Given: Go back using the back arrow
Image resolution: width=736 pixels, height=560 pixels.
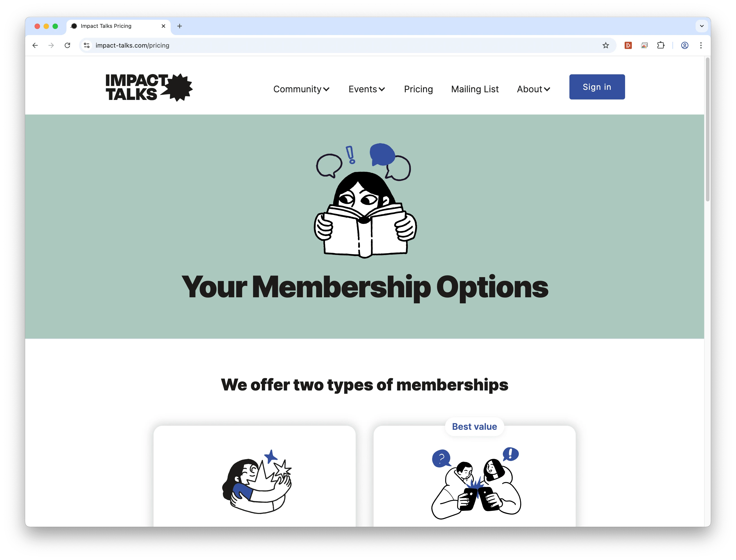Looking at the screenshot, I should point(35,45).
